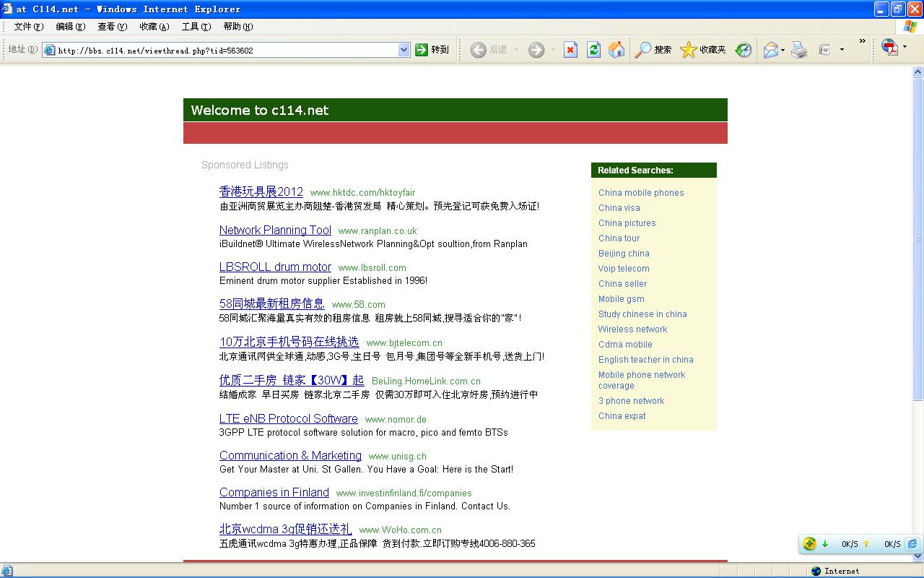
Task: Open the Study chinese in china link
Action: click(x=642, y=314)
